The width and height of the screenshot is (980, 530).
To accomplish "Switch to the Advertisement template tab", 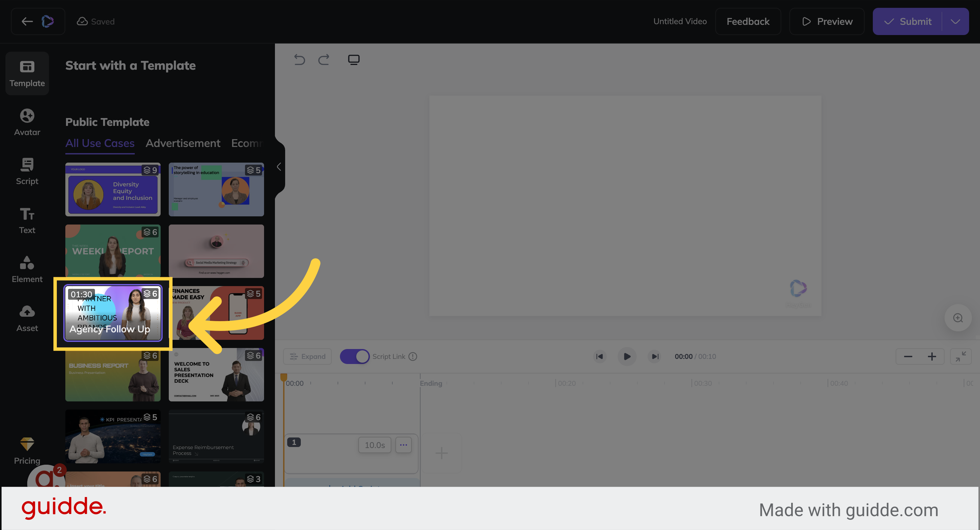I will tap(183, 143).
